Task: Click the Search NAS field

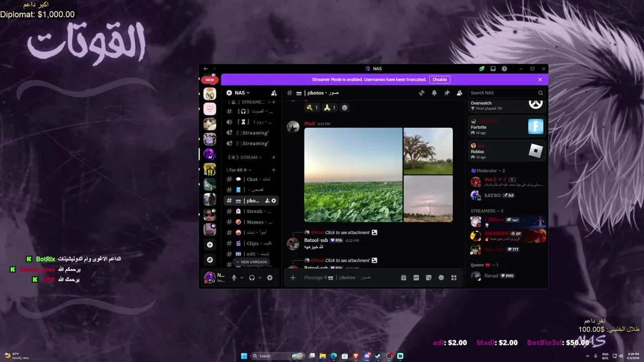Action: [507, 93]
